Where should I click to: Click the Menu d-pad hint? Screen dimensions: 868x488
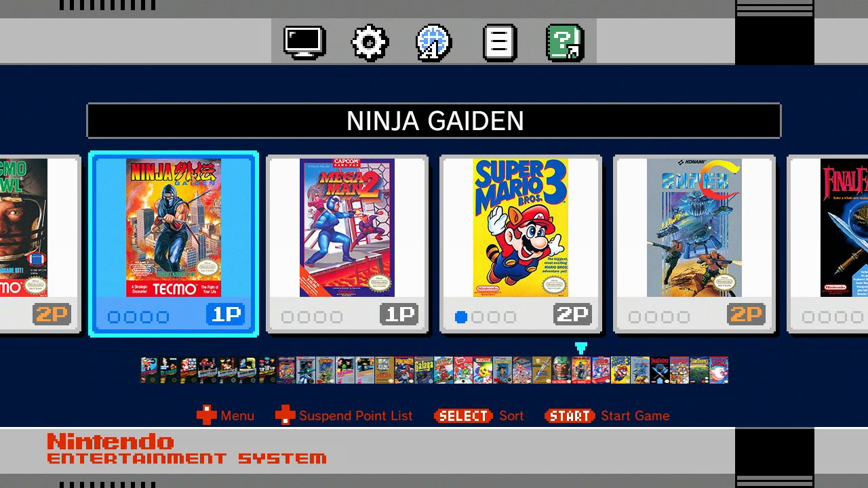point(226,415)
